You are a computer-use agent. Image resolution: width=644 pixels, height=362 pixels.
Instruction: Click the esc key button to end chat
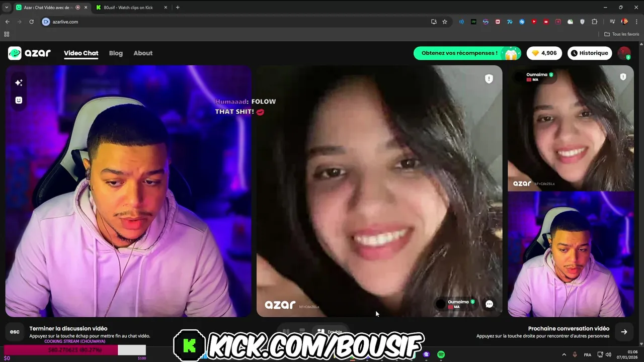click(x=15, y=332)
